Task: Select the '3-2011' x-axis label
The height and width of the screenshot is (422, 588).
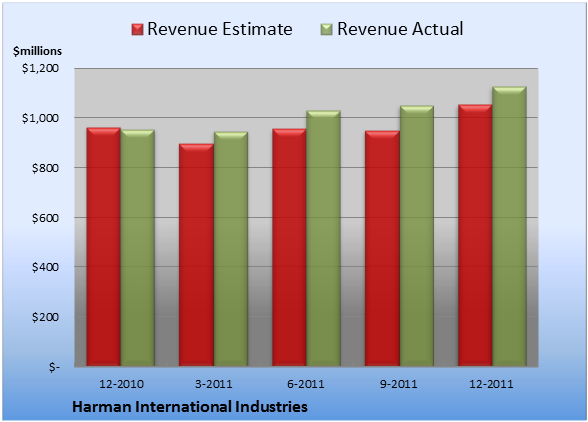Action: point(214,384)
